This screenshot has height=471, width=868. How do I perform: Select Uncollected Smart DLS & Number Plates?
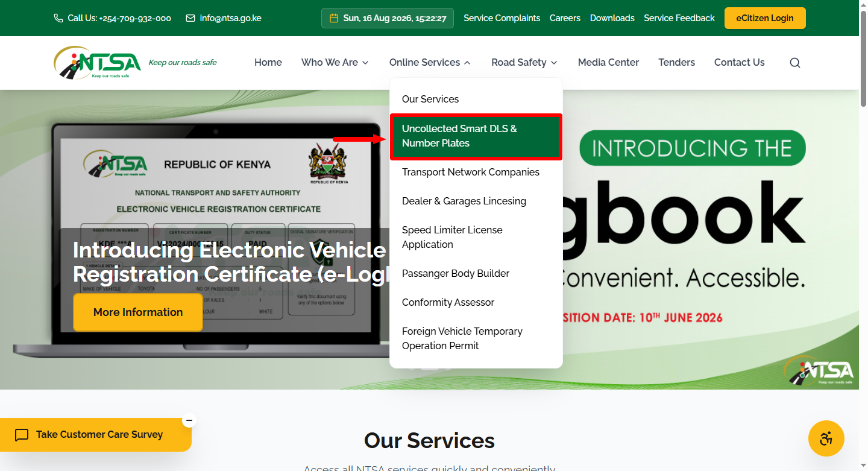coord(476,136)
